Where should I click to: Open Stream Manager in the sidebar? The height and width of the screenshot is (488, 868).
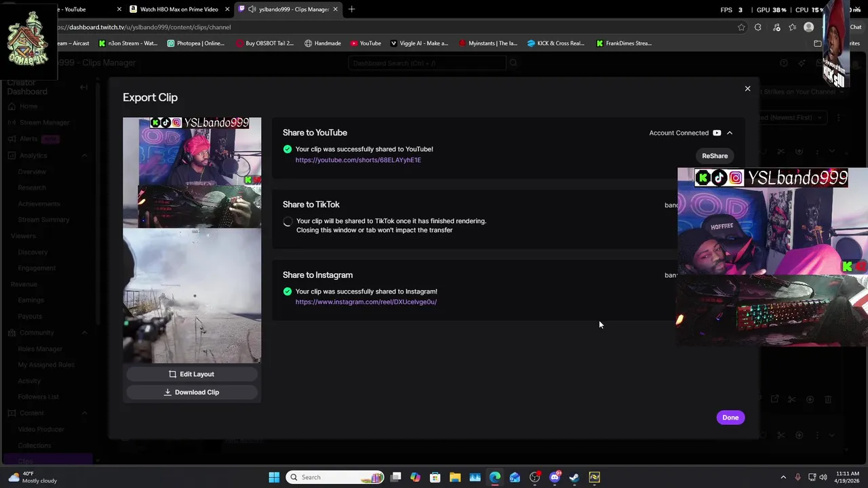(45, 123)
